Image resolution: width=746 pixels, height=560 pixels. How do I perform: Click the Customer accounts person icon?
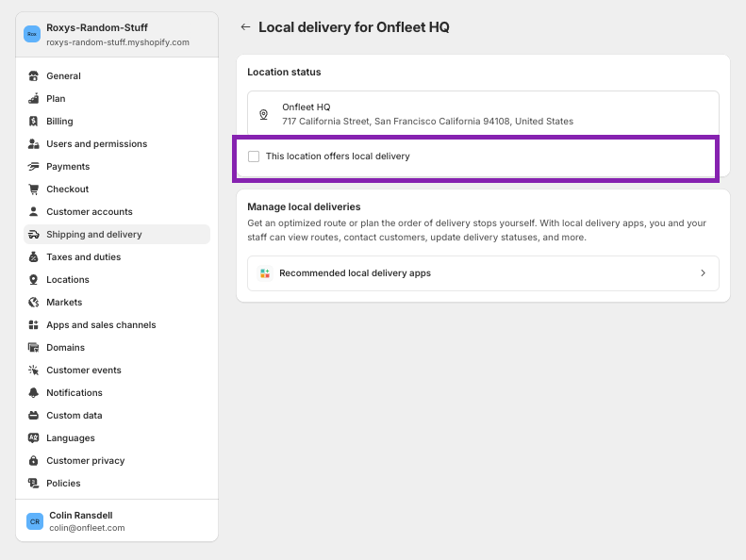pyautogui.click(x=33, y=212)
